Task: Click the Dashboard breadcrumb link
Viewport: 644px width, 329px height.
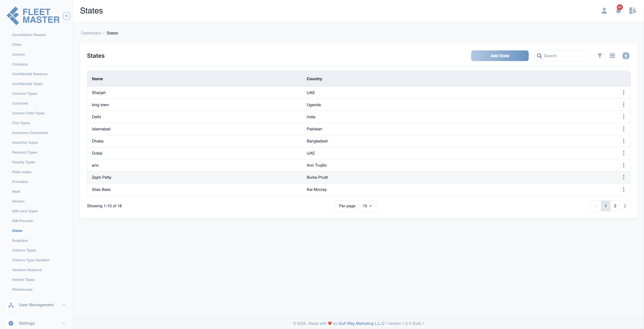Action: pos(91,33)
